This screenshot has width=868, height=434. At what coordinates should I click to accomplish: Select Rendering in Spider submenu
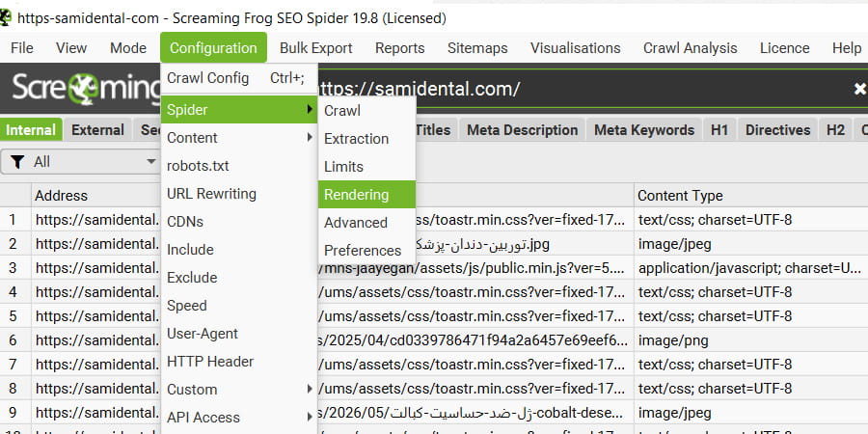pyautogui.click(x=366, y=194)
